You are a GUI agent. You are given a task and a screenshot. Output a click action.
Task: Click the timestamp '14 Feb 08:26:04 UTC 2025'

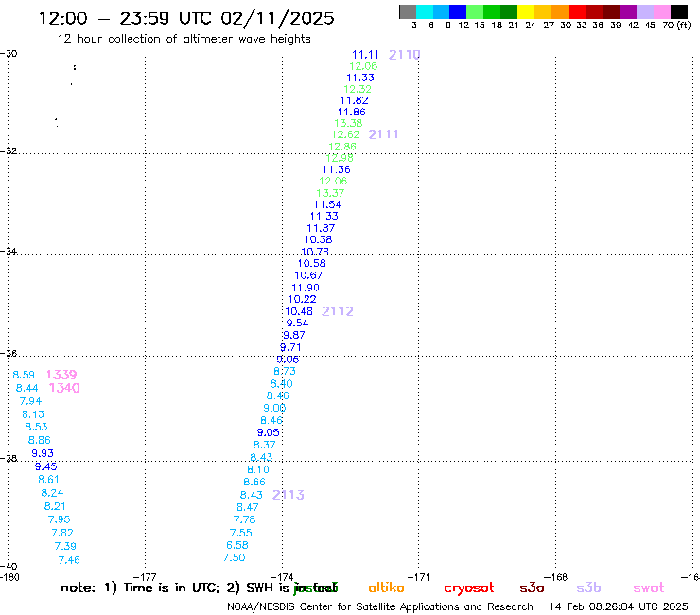pos(619,606)
